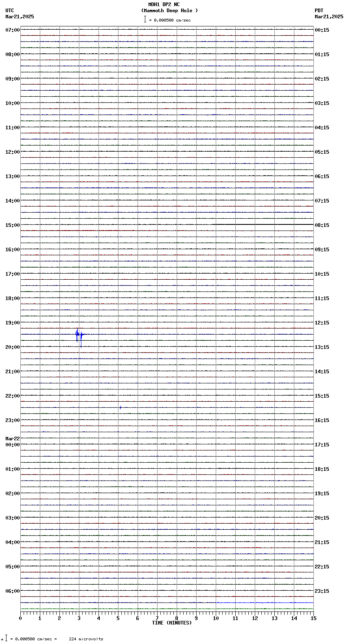This screenshot has height=644, width=346.
Task: Click the 11:00 UTC time label
Action: click(13, 128)
